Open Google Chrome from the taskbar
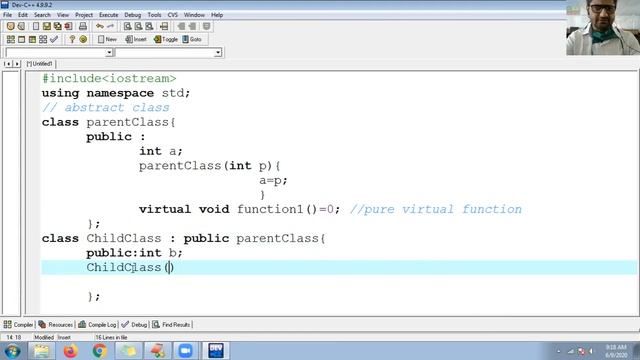 [x=100, y=351]
